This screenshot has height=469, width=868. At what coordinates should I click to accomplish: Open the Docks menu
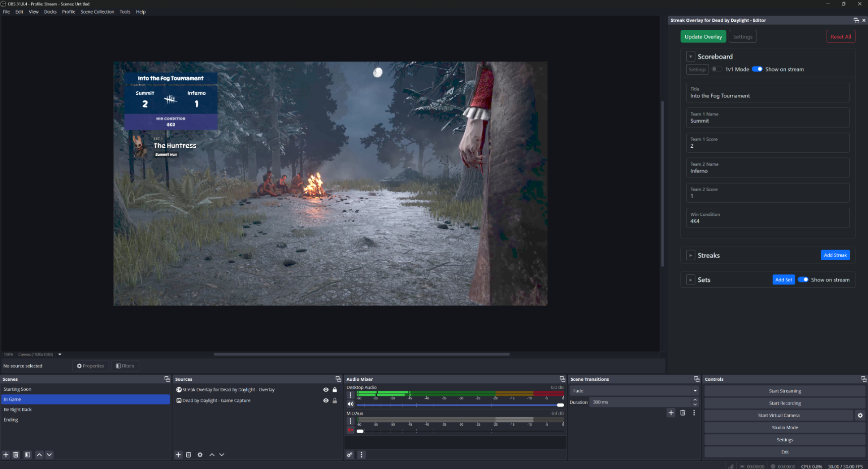coord(50,12)
